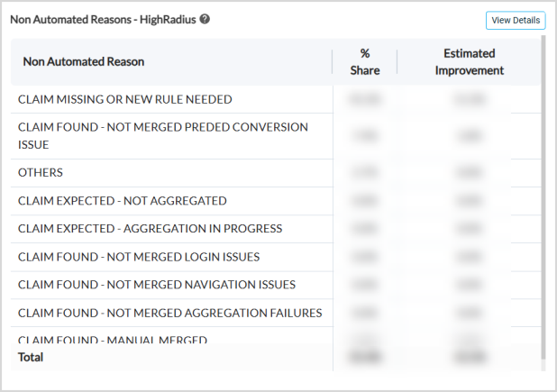Select the Preded Conversion Issue reason row
Image resolution: width=557 pixels, height=392 pixels.
(163, 135)
